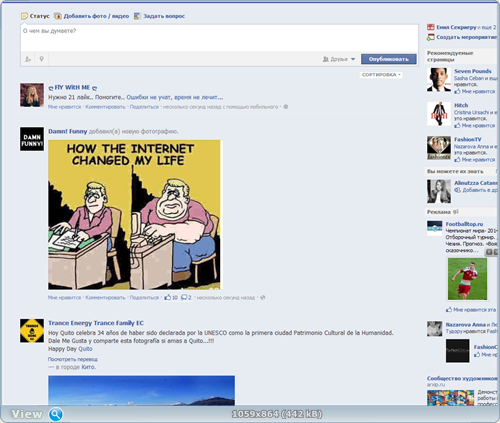The width and height of the screenshot is (500, 423).
Task: Open the Seven Pounds page link
Action: (473, 71)
